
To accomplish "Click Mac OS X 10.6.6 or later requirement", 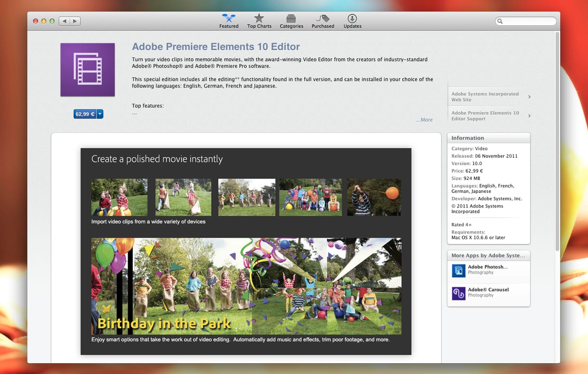I will coord(479,237).
